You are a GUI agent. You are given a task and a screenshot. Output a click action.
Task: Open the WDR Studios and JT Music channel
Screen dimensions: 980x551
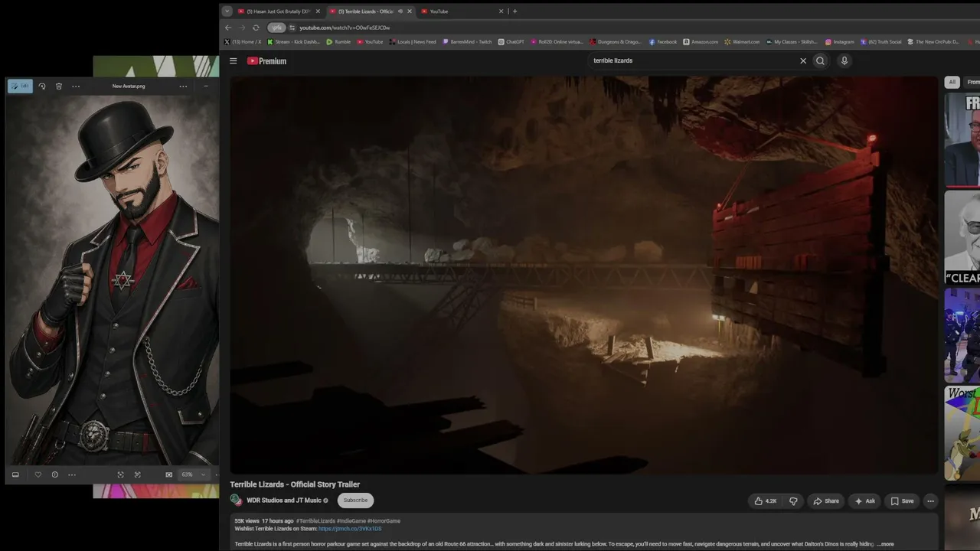pyautogui.click(x=284, y=500)
